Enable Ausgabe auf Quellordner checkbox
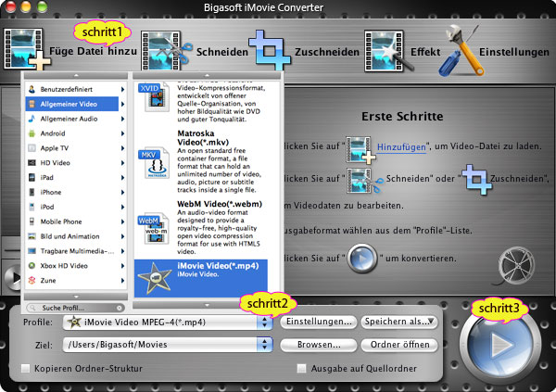This screenshot has width=556, height=392. pyautogui.click(x=301, y=368)
